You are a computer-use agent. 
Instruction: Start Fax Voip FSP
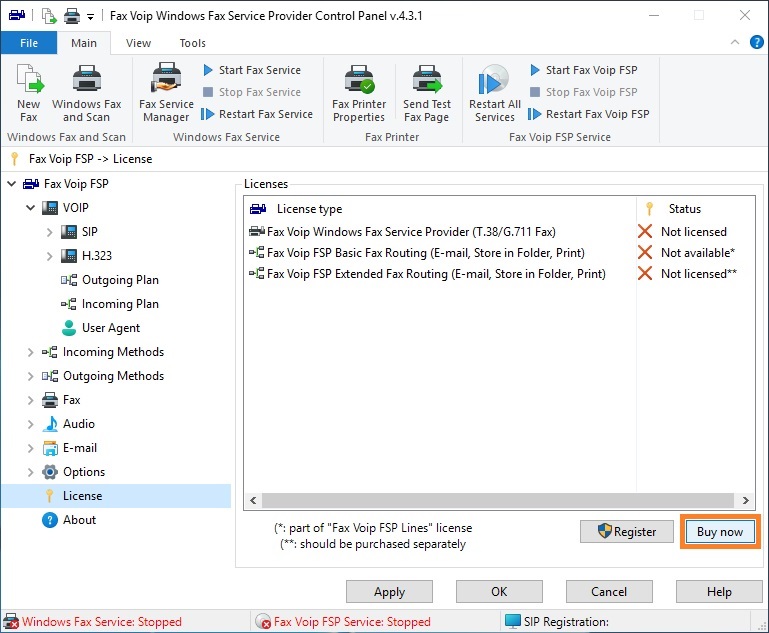coord(584,70)
